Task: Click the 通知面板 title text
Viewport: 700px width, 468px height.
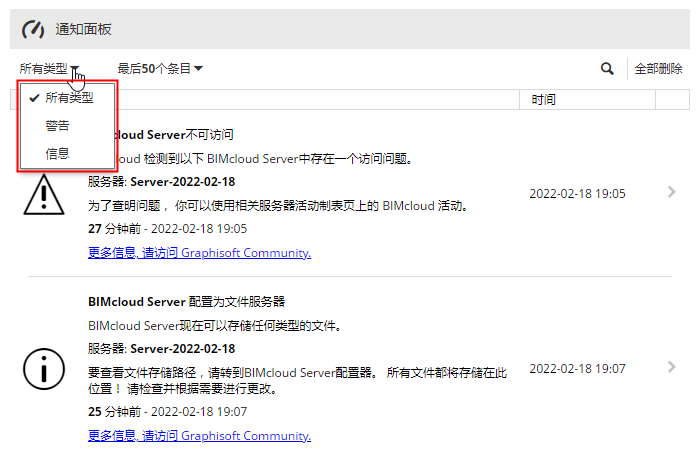Action: [x=83, y=29]
